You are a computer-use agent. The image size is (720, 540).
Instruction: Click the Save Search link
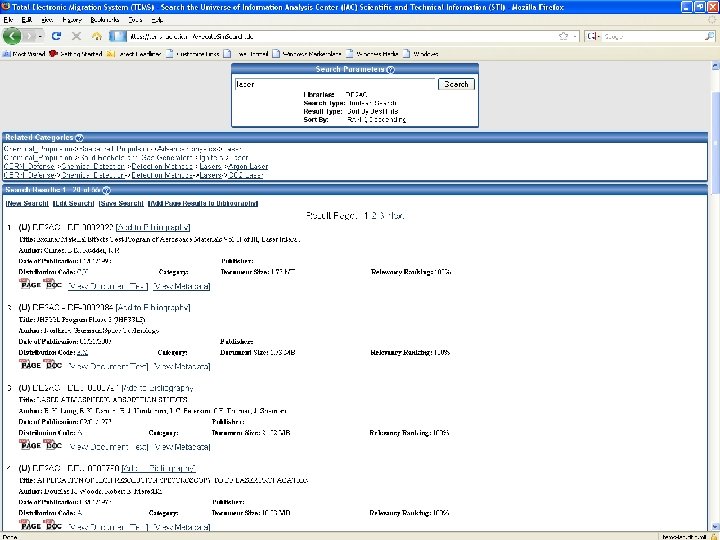pyautogui.click(x=121, y=203)
